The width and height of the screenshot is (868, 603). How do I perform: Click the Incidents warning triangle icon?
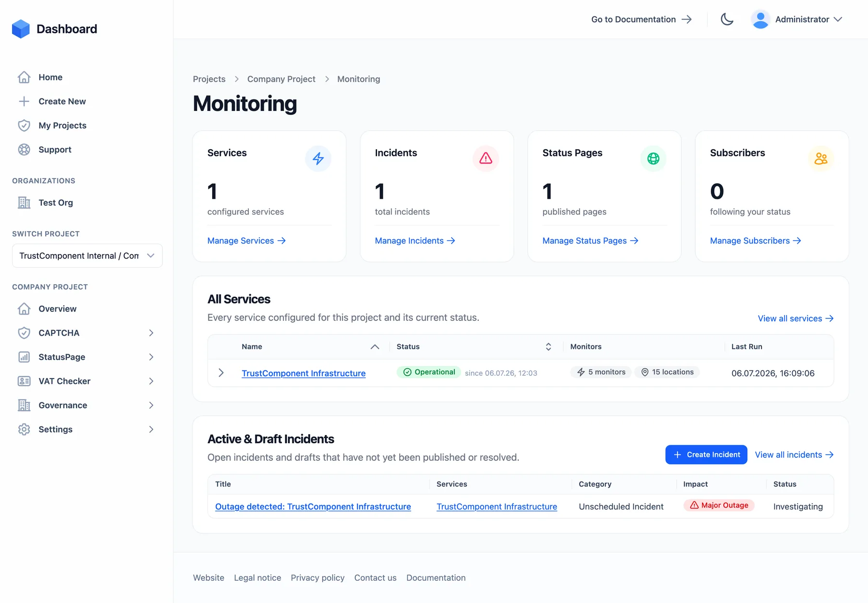(486, 158)
